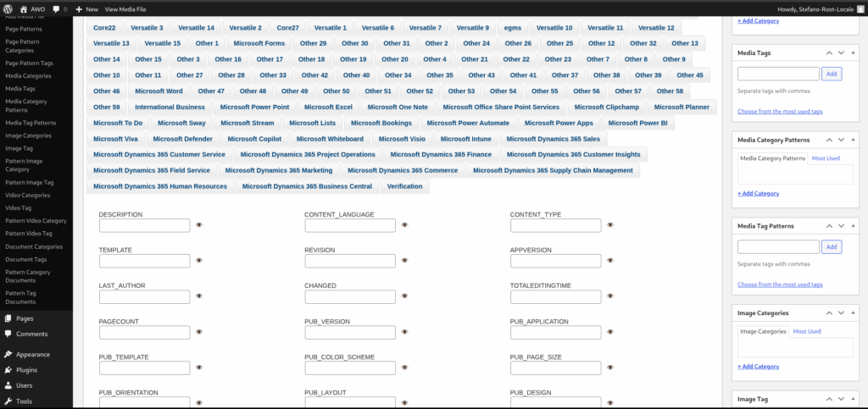Choose from most used tags in Media Tag Patterns
Screen dimensions: 868x409
pos(780,284)
